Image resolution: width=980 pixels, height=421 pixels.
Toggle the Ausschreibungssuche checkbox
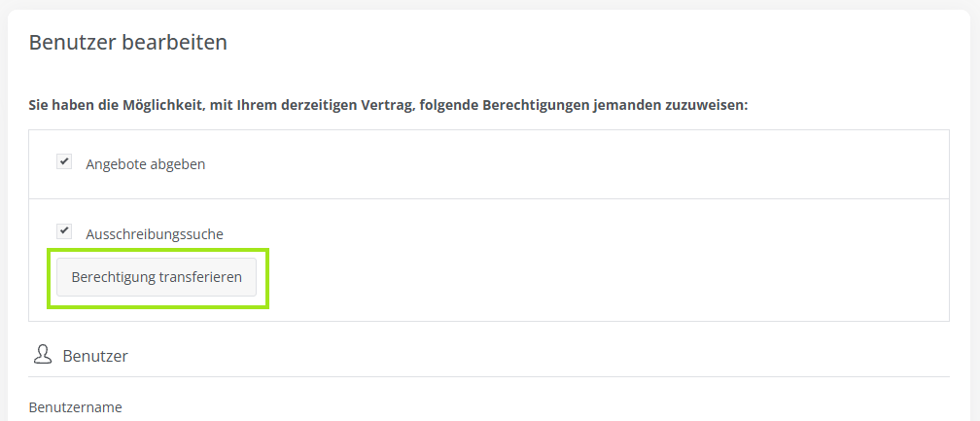[64, 231]
